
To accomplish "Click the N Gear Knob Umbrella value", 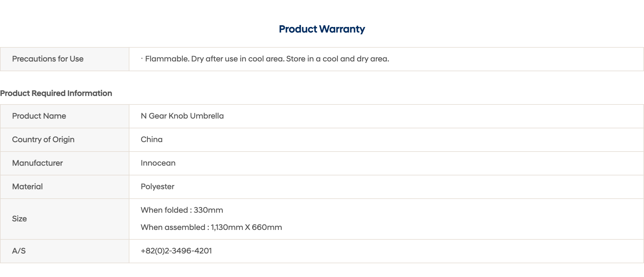I will pos(182,116).
